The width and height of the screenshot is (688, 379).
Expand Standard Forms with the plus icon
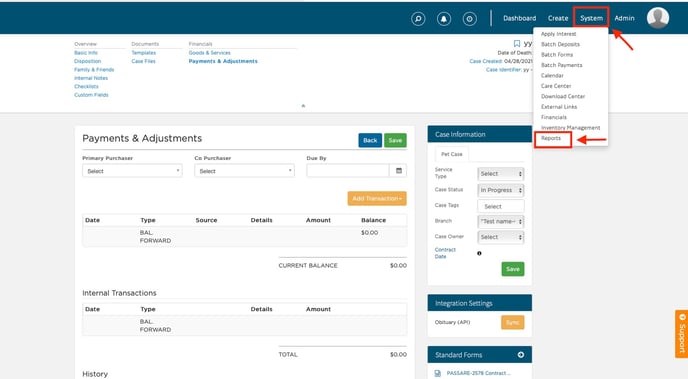tap(520, 354)
